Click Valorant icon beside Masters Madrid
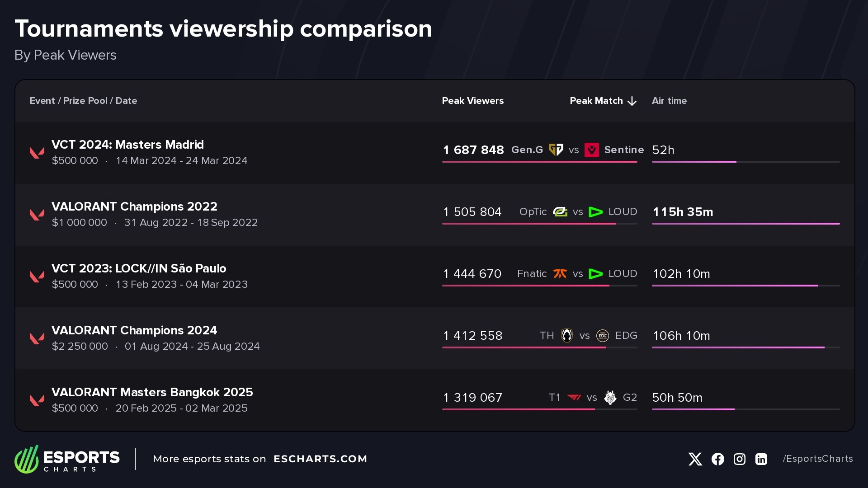Image resolution: width=868 pixels, height=488 pixels. 37,152
